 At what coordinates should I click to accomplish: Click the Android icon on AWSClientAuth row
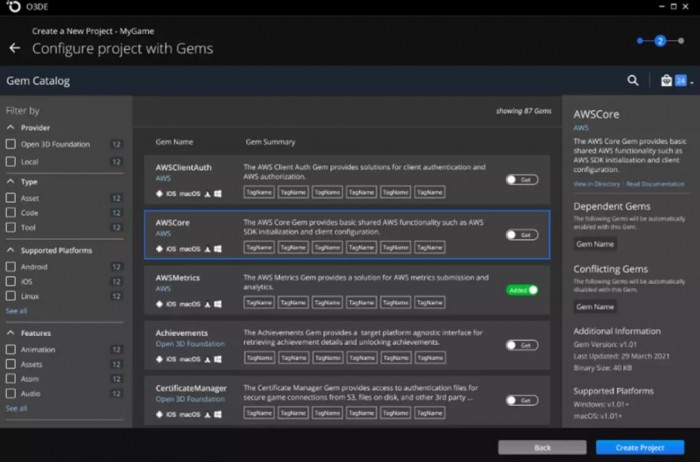pos(159,193)
